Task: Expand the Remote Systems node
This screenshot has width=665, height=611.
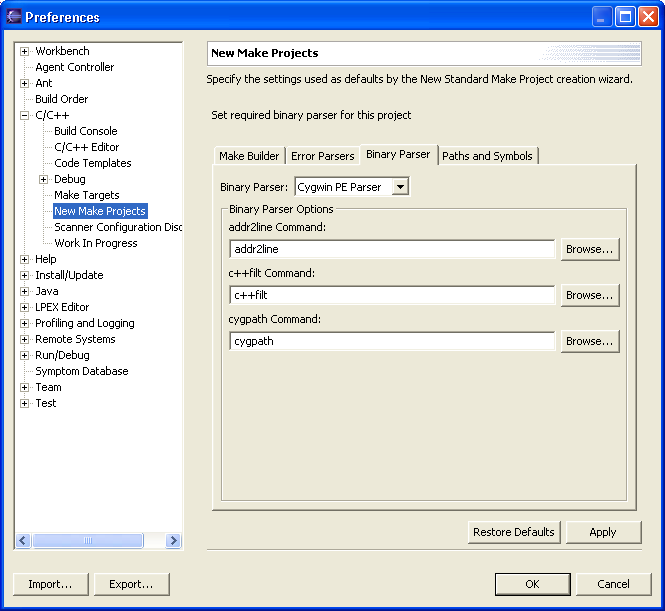Action: [25, 339]
